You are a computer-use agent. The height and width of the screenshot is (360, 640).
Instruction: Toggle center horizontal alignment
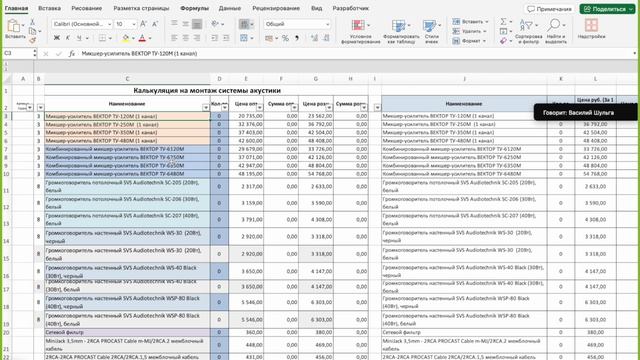click(185, 38)
